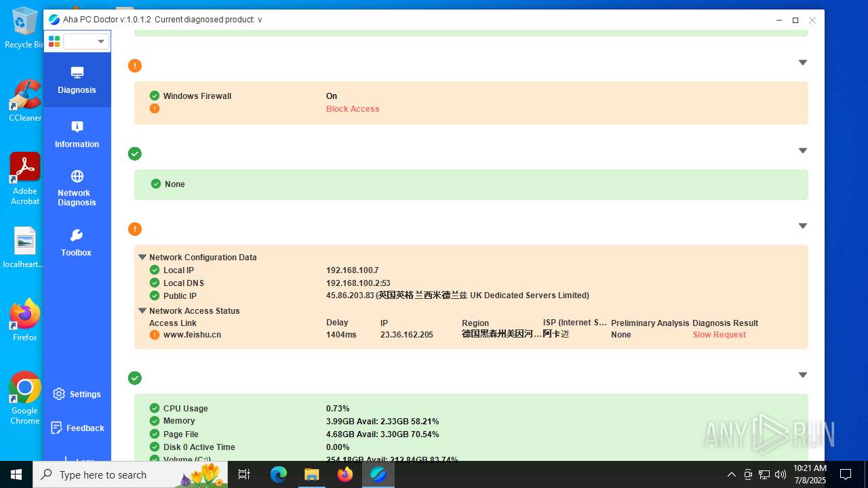The image size is (868, 488).
Task: Click the Public IP check icon
Action: click(155, 296)
